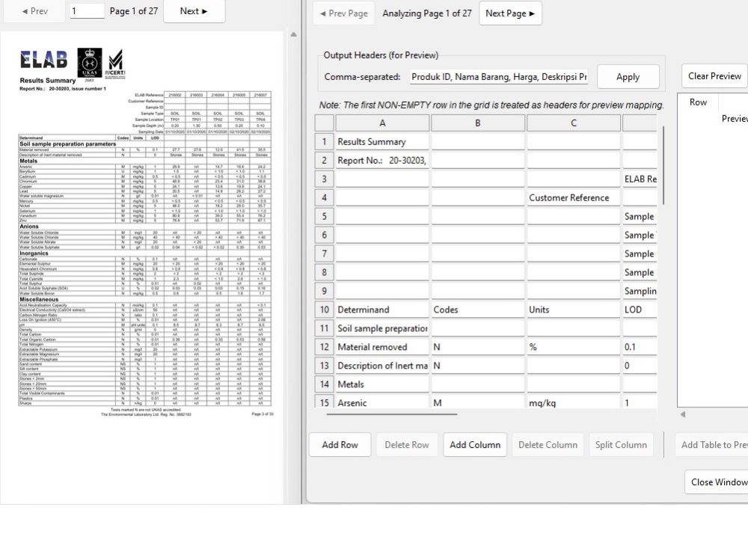The height and width of the screenshot is (560, 748).
Task: Edit the comma-separated output headers field
Action: tap(499, 77)
